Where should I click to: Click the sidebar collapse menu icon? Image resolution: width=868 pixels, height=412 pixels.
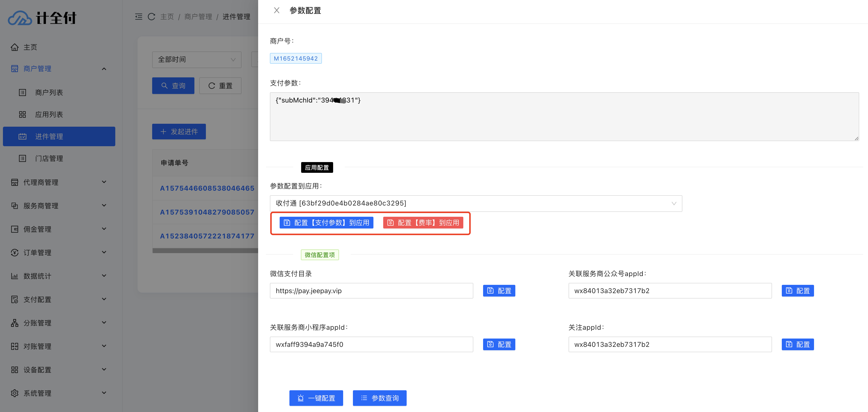tap(138, 17)
